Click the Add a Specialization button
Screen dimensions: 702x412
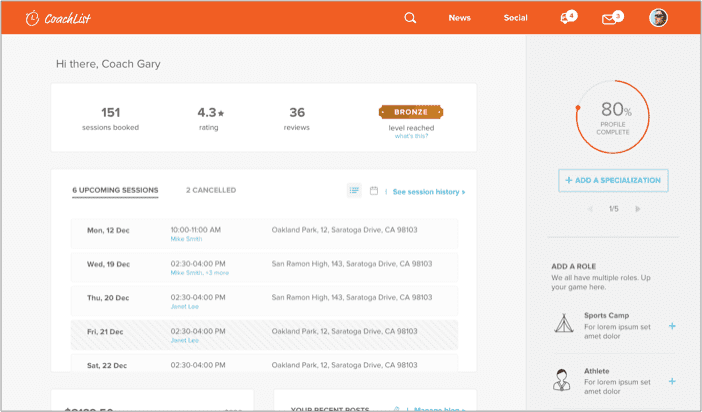[x=613, y=180]
